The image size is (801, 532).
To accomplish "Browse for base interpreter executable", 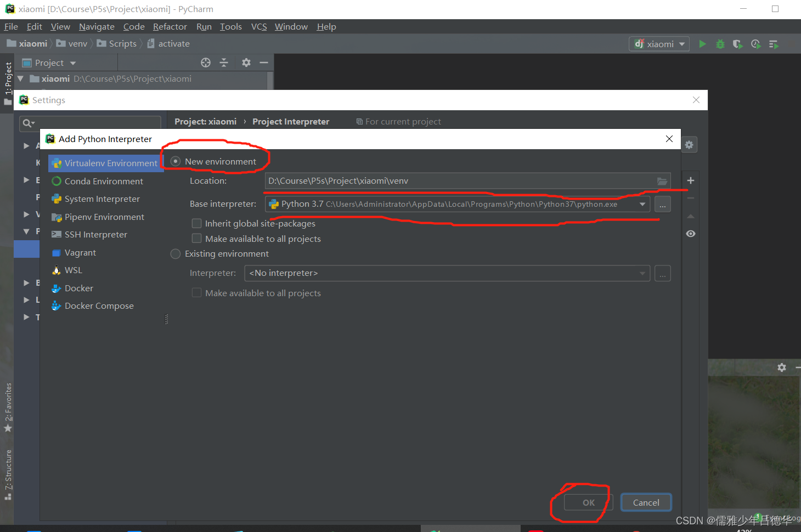I will coord(663,204).
